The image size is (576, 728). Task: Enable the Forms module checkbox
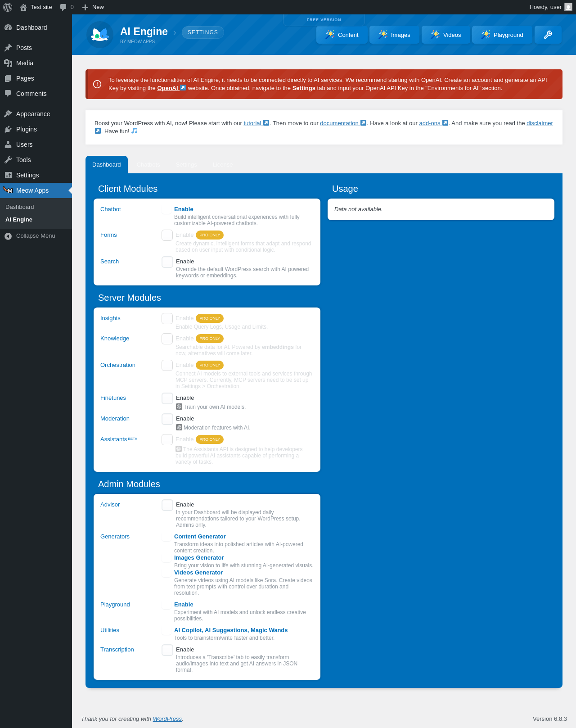167,235
